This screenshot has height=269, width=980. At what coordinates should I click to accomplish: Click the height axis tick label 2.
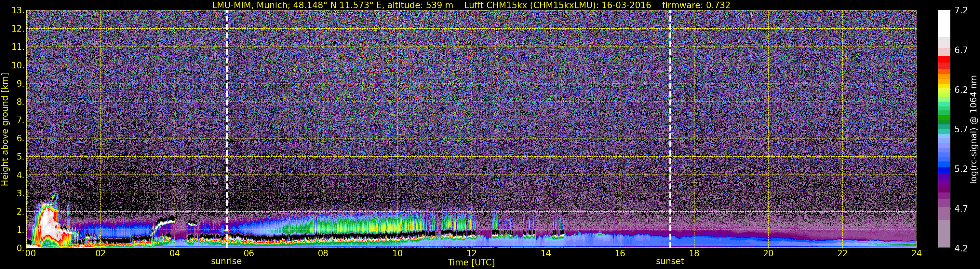coord(20,212)
